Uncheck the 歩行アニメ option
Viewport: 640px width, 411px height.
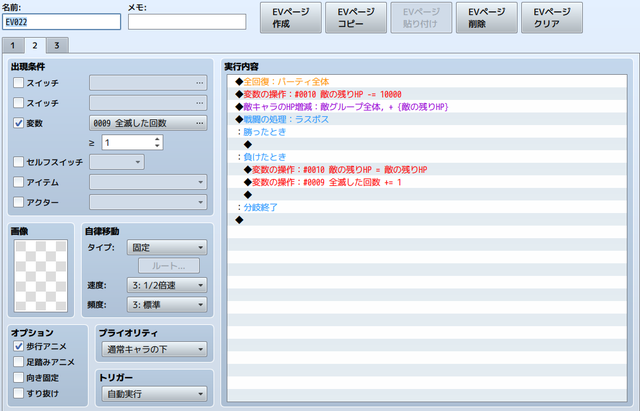pos(18,346)
